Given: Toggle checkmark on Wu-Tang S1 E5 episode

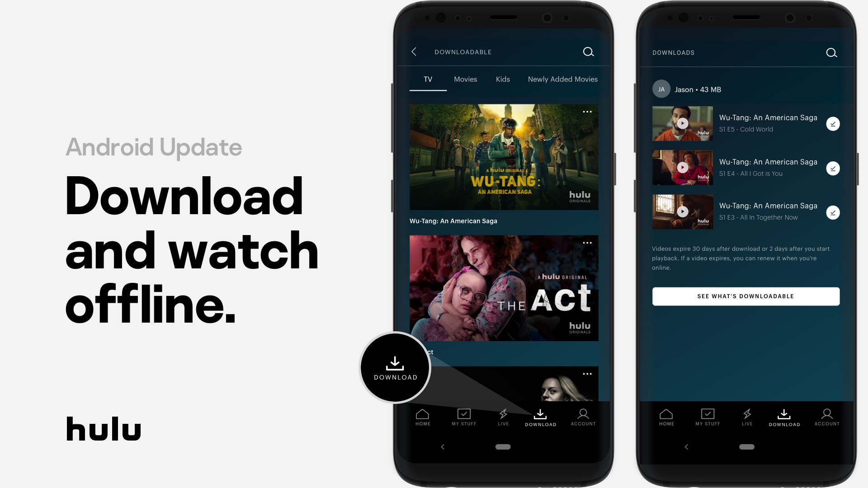Looking at the screenshot, I should pos(832,123).
